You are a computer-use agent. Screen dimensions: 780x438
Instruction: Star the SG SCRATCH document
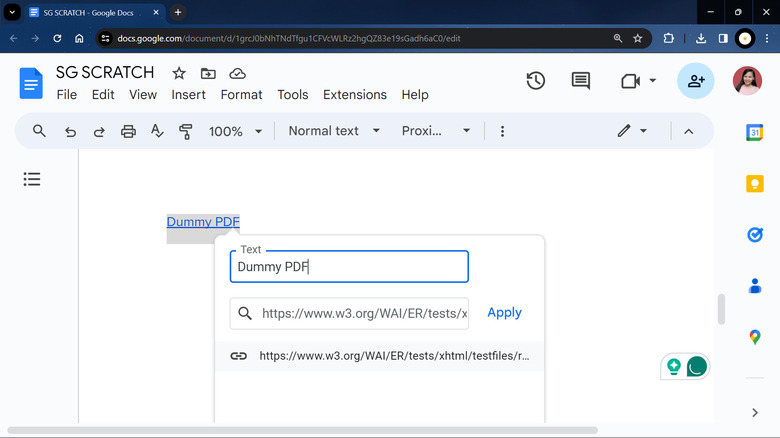pos(179,74)
